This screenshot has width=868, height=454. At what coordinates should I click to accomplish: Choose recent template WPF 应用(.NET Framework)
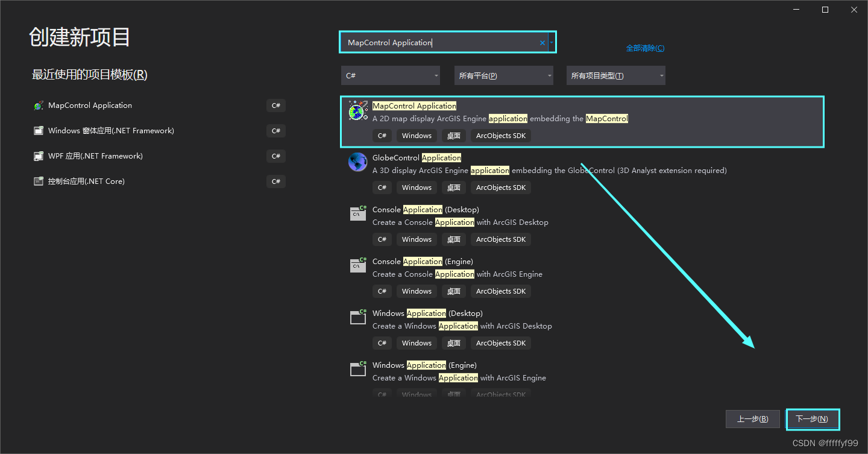(x=159, y=156)
